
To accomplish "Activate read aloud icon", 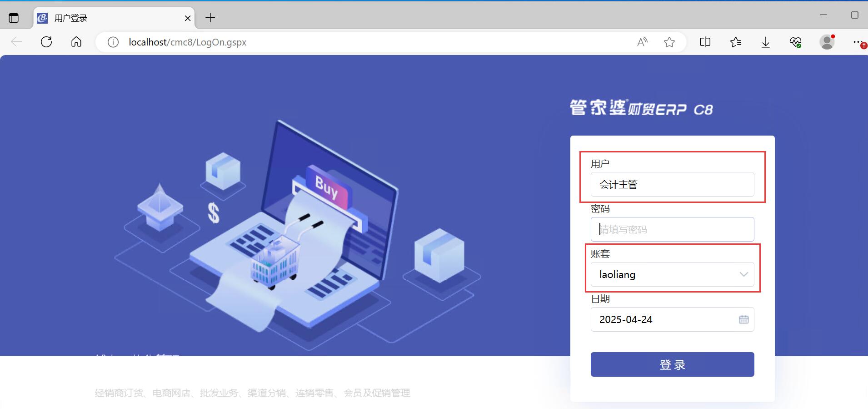I will coord(642,42).
